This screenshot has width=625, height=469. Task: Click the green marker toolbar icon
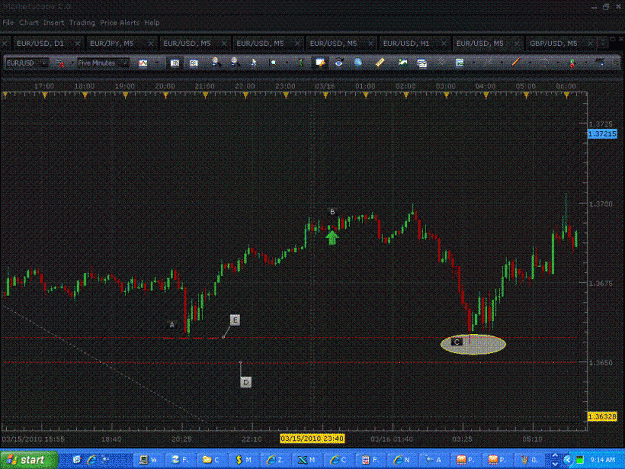coord(301,63)
